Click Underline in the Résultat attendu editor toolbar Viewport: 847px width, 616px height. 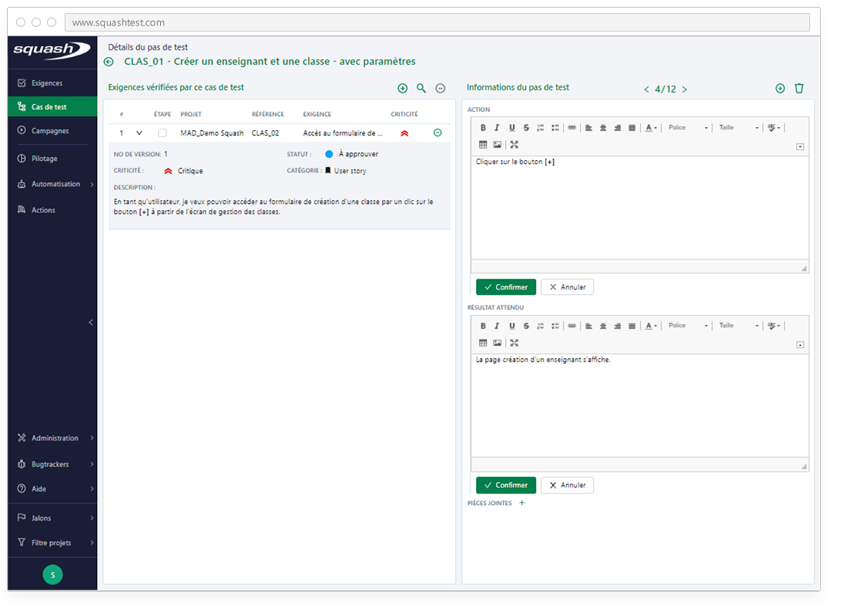coord(511,326)
